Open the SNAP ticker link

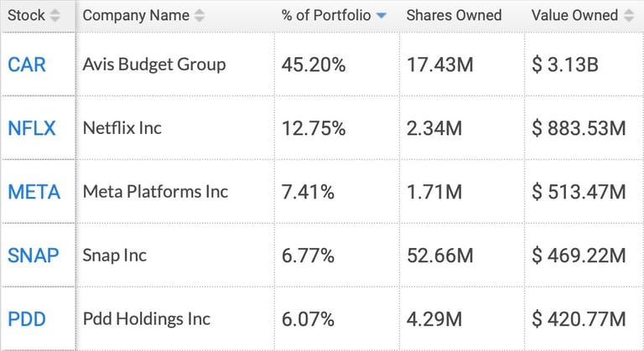(34, 256)
